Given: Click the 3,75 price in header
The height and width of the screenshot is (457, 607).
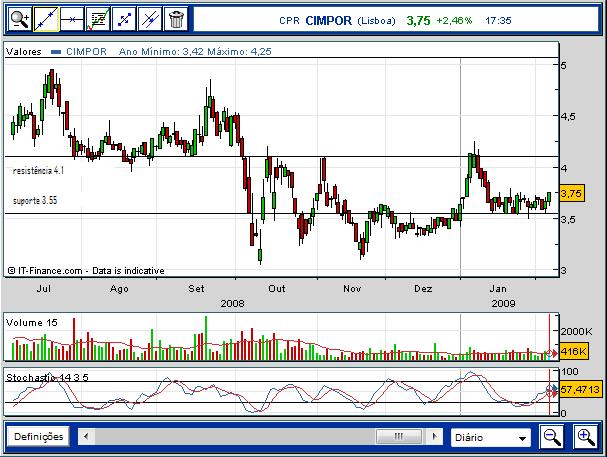Looking at the screenshot, I should click(x=418, y=21).
